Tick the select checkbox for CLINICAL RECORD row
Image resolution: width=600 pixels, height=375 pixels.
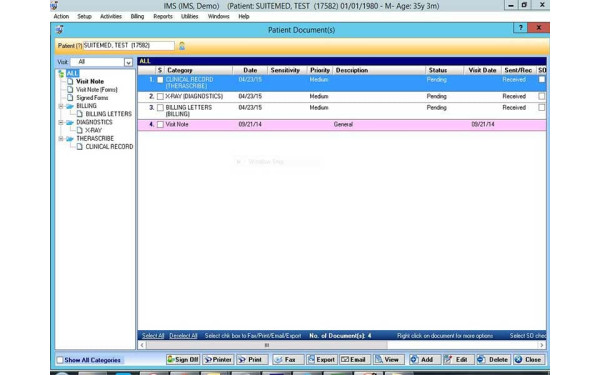160,80
